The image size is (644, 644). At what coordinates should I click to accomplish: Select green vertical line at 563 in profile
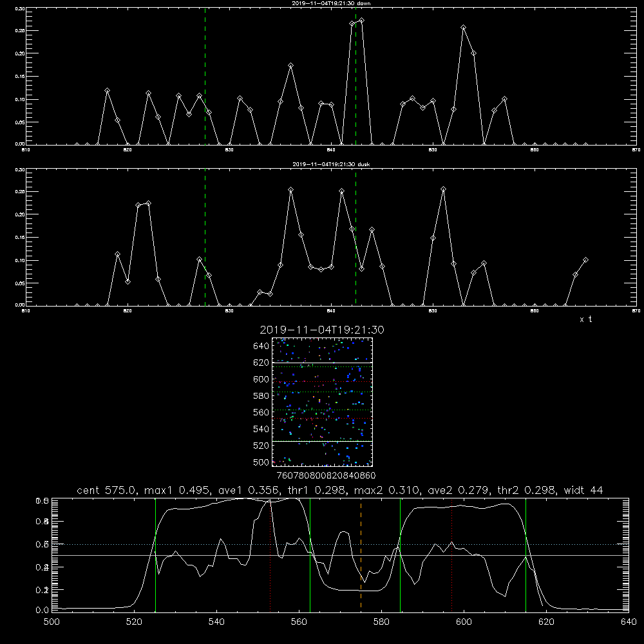point(310,554)
